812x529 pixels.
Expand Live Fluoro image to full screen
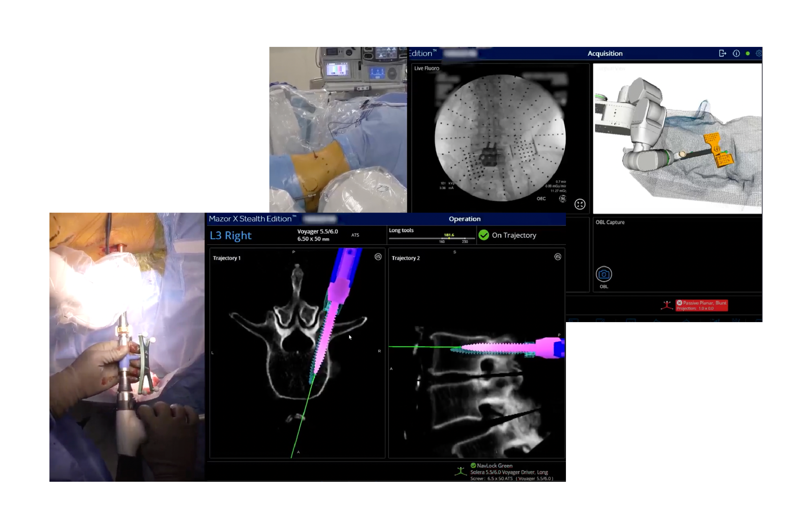tap(580, 204)
